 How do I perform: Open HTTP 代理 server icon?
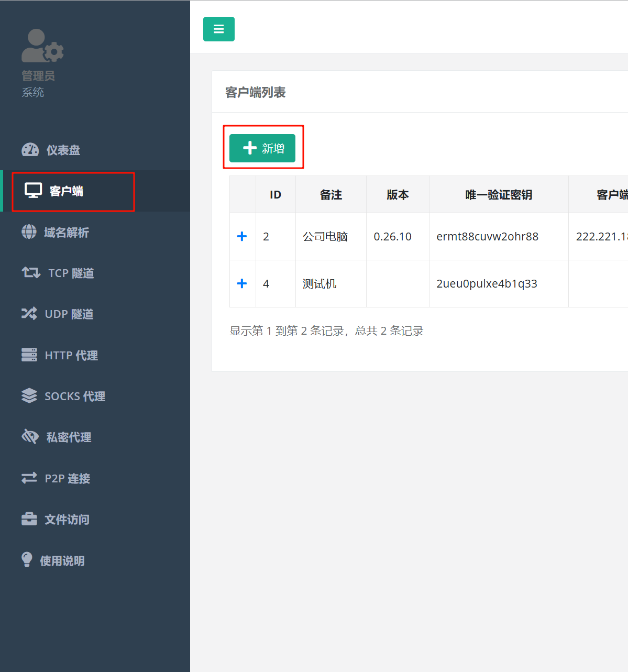click(29, 355)
